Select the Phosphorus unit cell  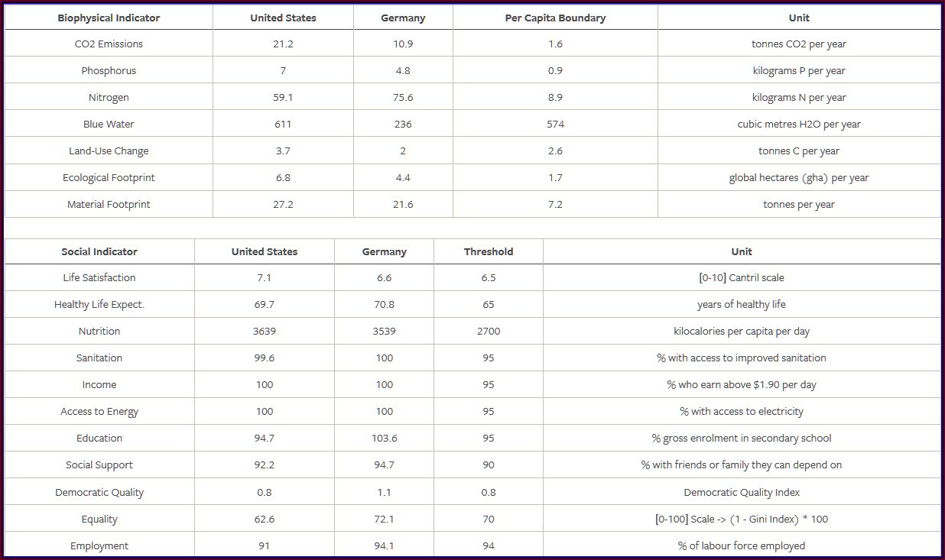799,70
